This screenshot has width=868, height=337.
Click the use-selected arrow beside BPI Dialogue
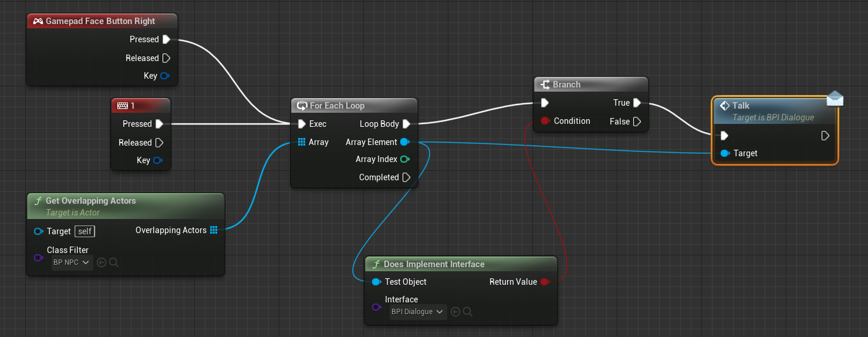click(455, 312)
